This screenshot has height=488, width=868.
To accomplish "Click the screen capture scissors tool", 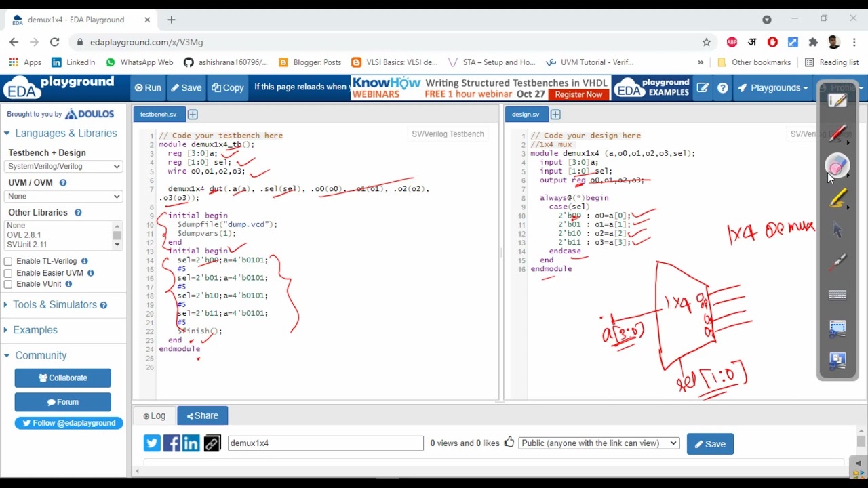I will click(837, 328).
